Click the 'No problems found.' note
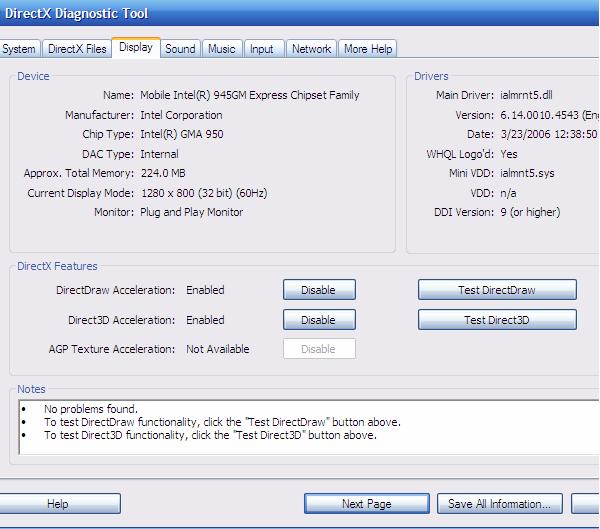This screenshot has width=600, height=529. 91,409
